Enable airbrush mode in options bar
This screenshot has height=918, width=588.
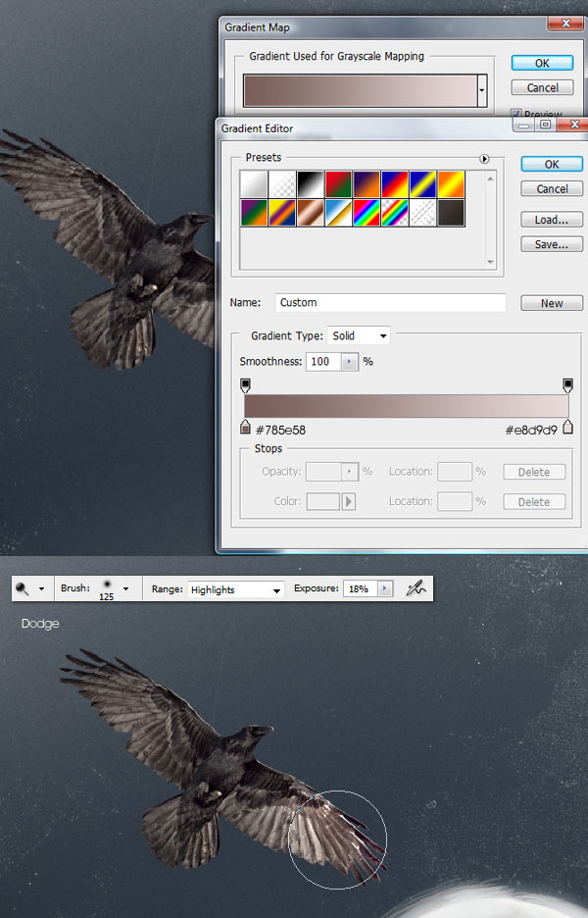click(x=416, y=587)
